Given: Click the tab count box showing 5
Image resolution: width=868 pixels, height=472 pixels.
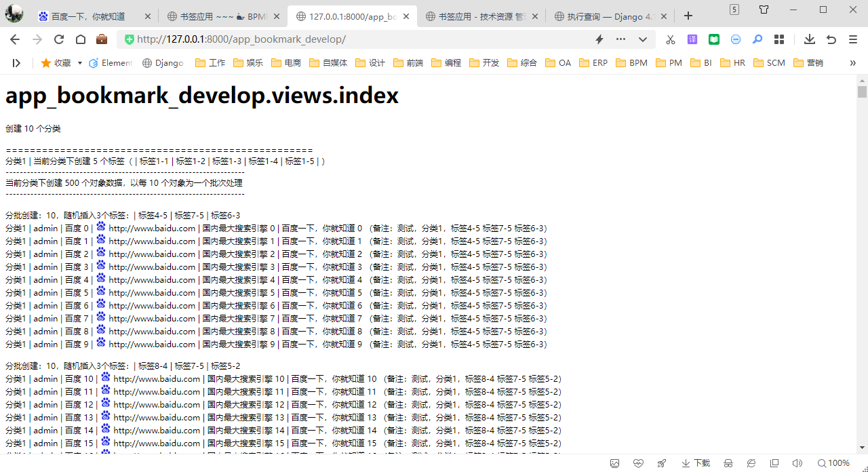Looking at the screenshot, I should (734, 9).
